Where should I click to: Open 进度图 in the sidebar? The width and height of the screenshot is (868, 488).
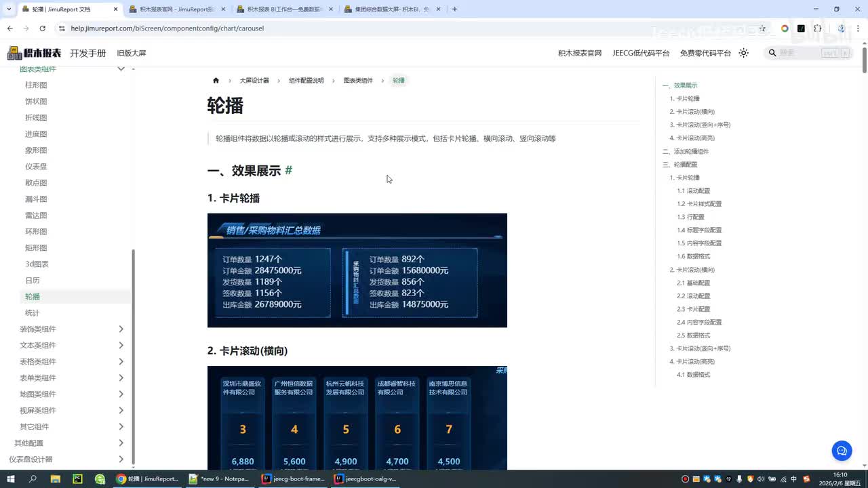tap(36, 134)
